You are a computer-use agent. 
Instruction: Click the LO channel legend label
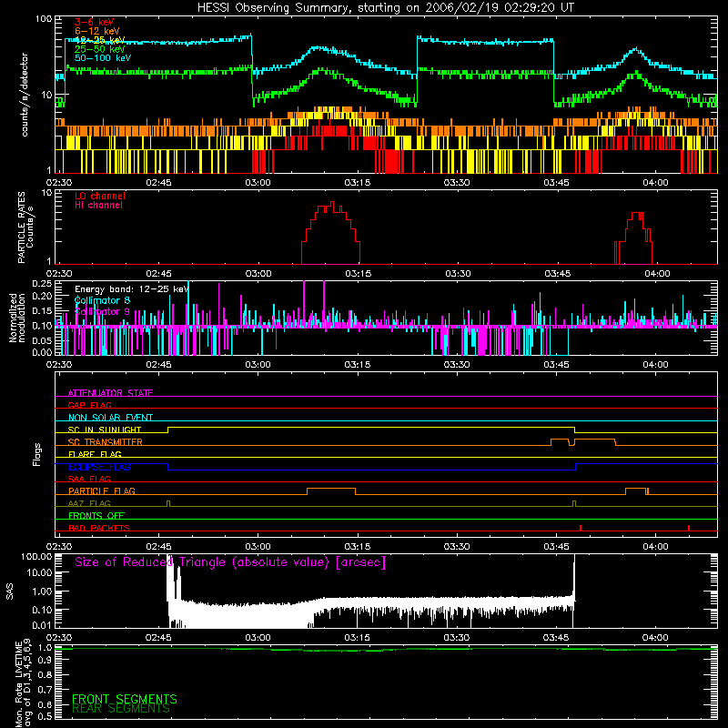point(100,196)
